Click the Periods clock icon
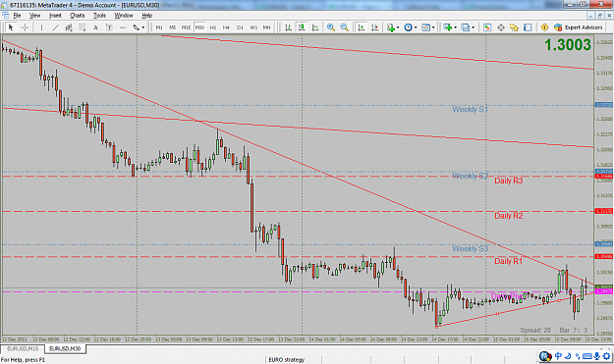The width and height of the screenshot is (614, 364). pyautogui.click(x=409, y=27)
